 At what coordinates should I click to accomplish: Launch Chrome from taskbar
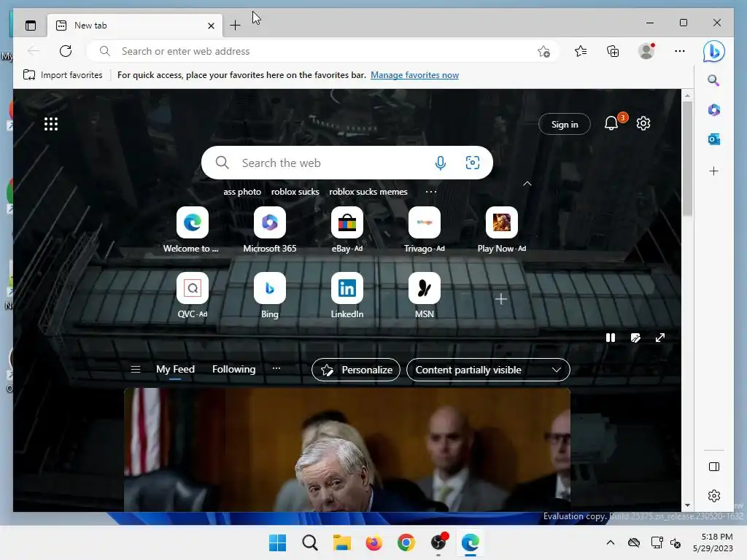coord(406,542)
